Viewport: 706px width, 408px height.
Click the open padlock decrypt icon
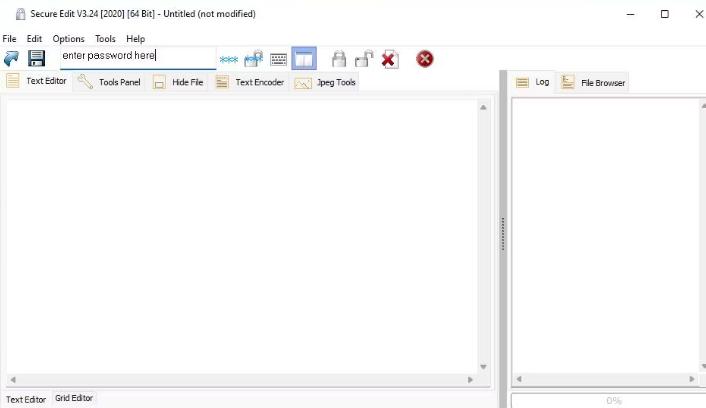pos(364,59)
